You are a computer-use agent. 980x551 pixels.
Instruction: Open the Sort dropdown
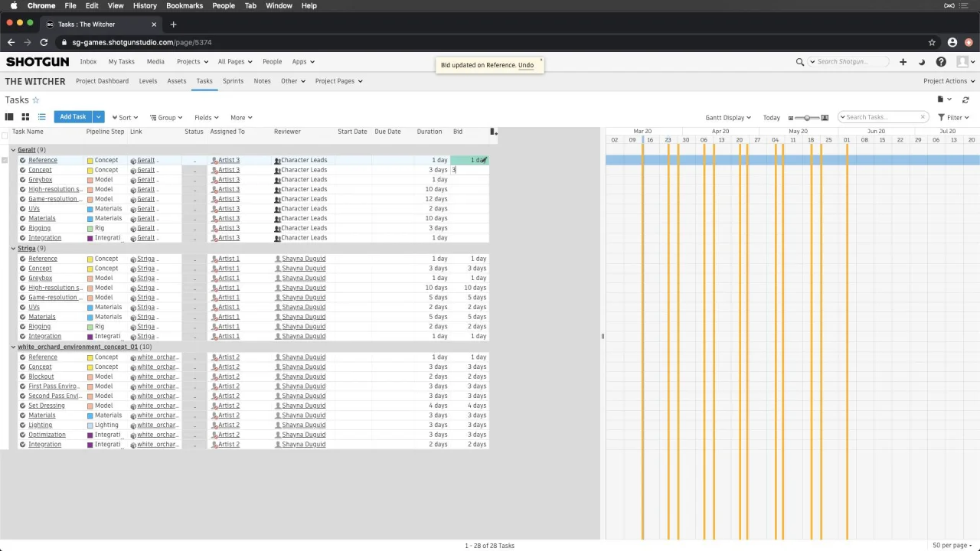click(x=125, y=118)
